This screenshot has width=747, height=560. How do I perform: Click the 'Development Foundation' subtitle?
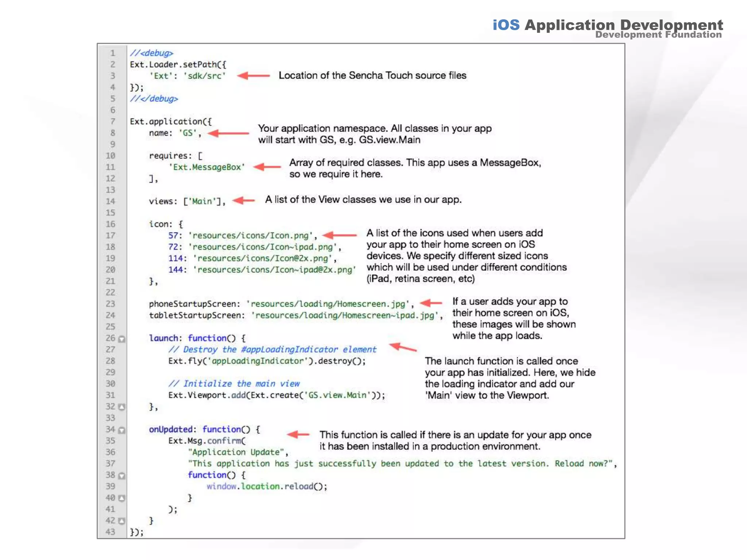[658, 35]
